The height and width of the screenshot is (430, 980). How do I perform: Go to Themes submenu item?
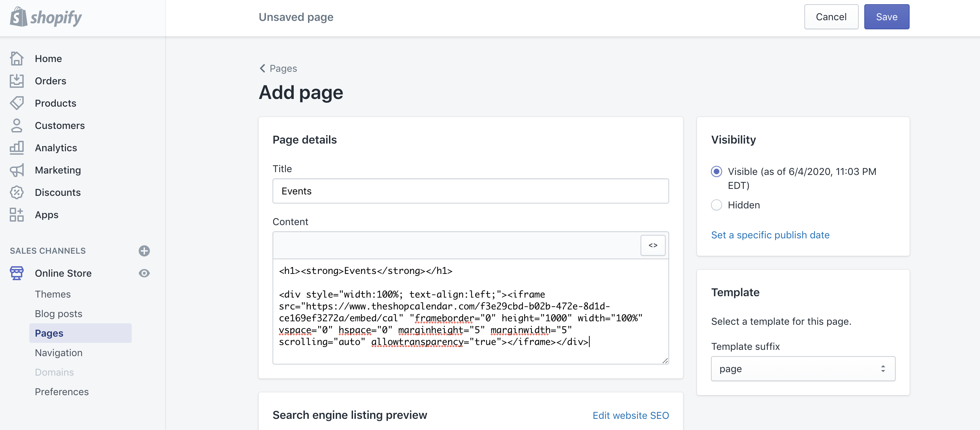point(53,294)
